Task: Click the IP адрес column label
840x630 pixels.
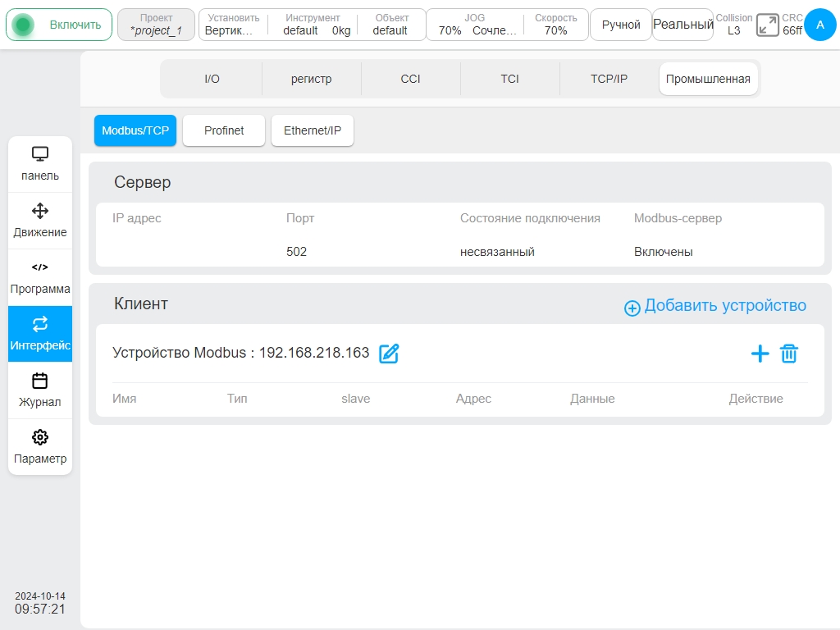Action: tap(137, 218)
